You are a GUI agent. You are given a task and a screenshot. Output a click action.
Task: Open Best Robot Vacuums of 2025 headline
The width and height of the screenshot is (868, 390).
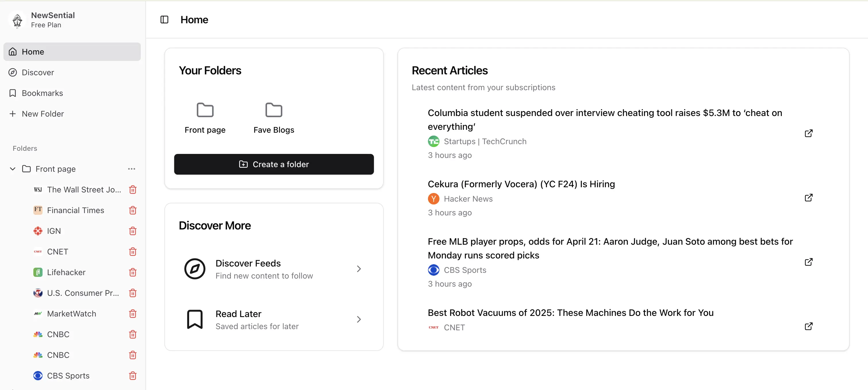pos(571,312)
